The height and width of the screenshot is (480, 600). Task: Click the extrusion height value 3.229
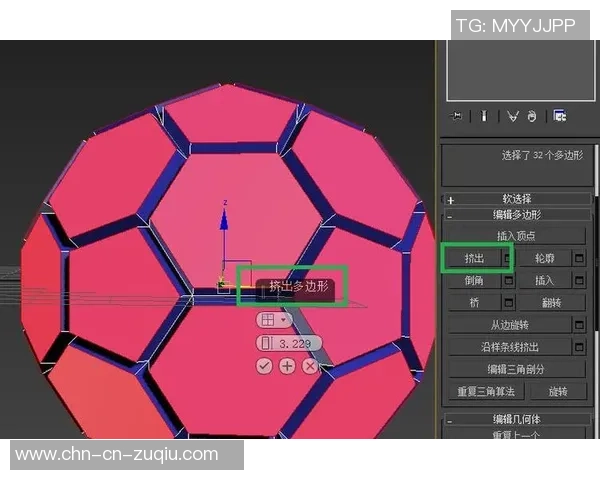point(295,343)
